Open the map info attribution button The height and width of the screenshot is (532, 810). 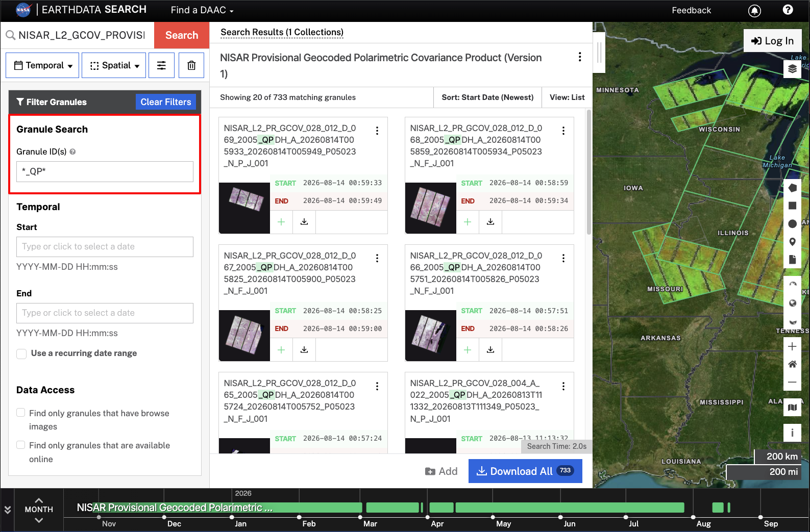(792, 433)
